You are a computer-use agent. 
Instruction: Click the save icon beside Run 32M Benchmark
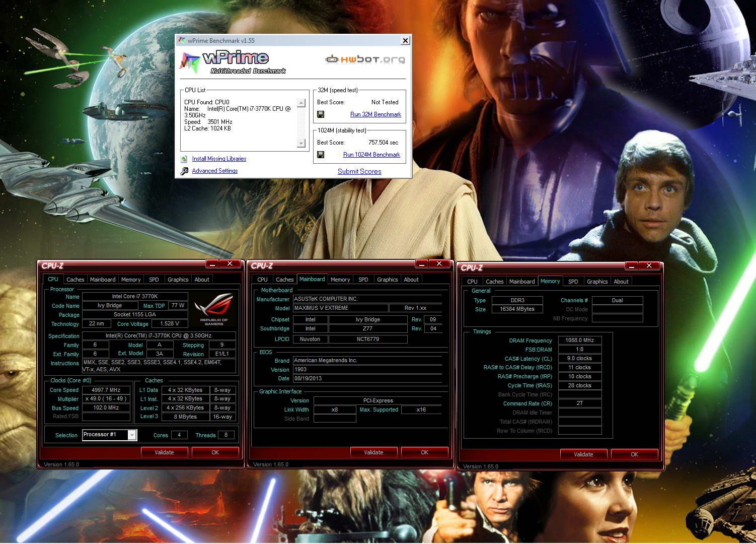tap(321, 115)
